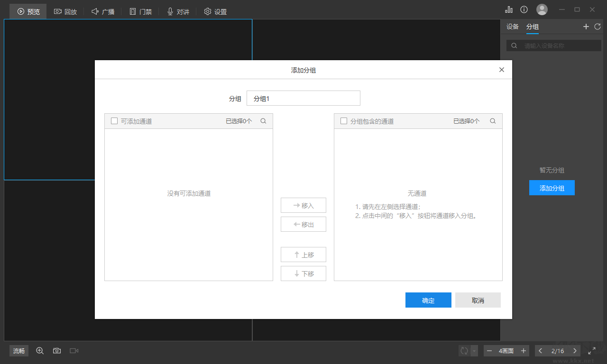Click the 分组1 group name input field
Image resolution: width=607 pixels, height=364 pixels.
tap(303, 98)
